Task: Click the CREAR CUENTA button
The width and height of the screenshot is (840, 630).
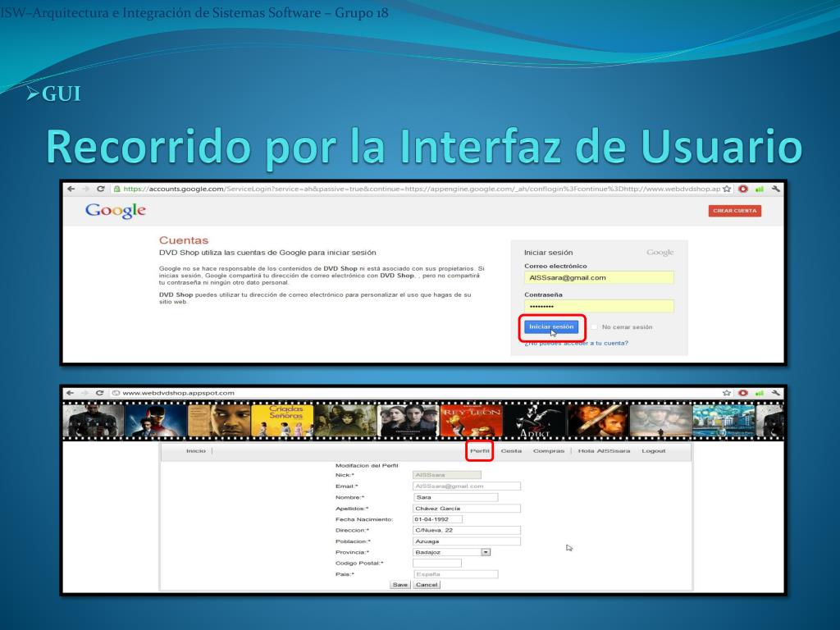Action: [x=734, y=211]
